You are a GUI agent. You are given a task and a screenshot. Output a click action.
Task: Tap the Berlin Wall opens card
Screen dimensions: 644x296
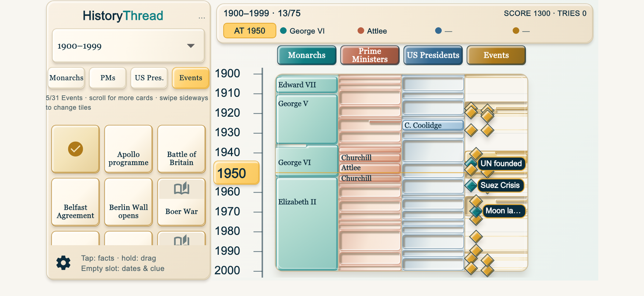point(129,202)
